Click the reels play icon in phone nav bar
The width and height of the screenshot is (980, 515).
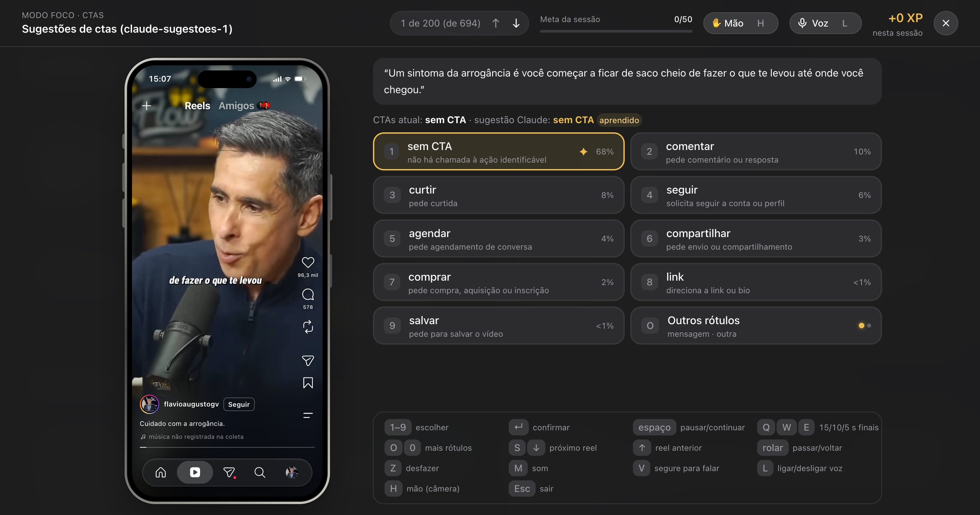195,472
